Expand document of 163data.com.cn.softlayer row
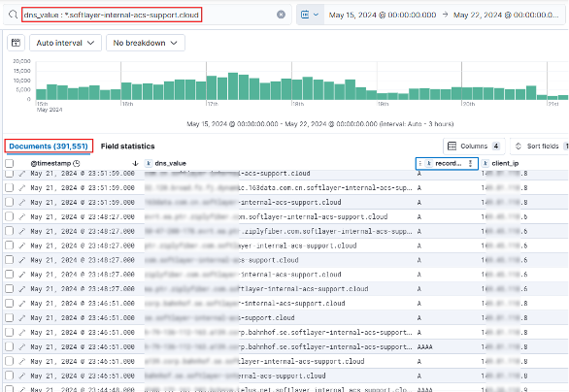The width and height of the screenshot is (569, 392). (22, 188)
